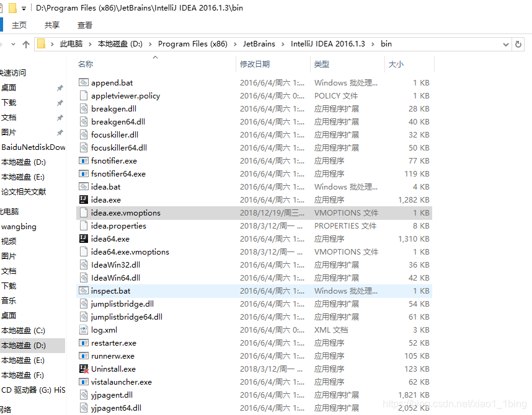
Task: Select idea64.exe.vmoptions file name
Action: coord(130,252)
